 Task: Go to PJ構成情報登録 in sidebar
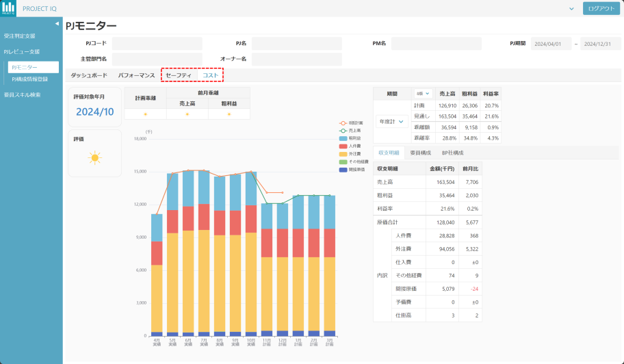click(x=30, y=79)
